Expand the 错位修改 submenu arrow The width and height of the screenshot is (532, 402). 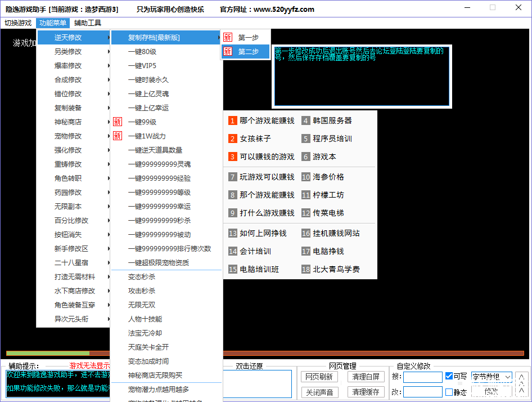pyautogui.click(x=109, y=94)
